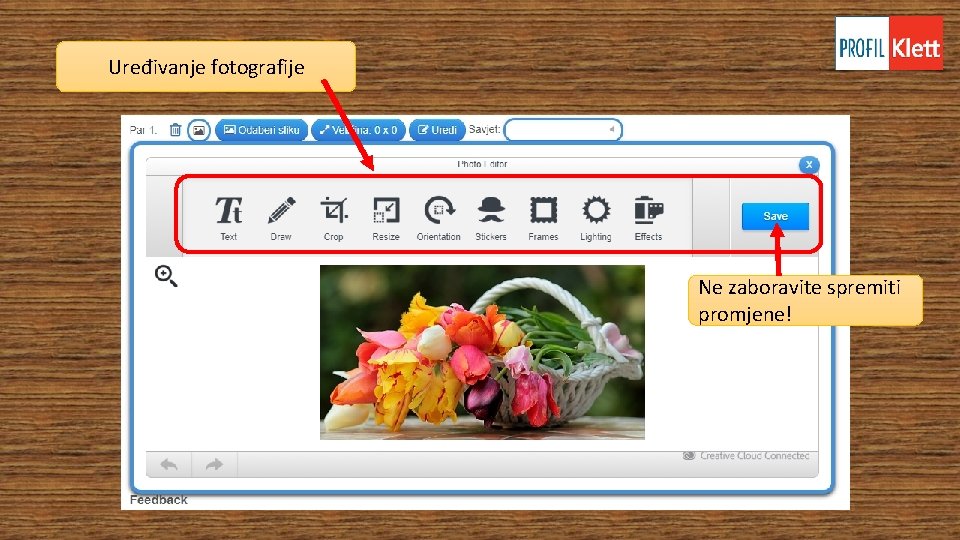This screenshot has height=540, width=960.
Task: Open the Crop tool
Action: (334, 218)
